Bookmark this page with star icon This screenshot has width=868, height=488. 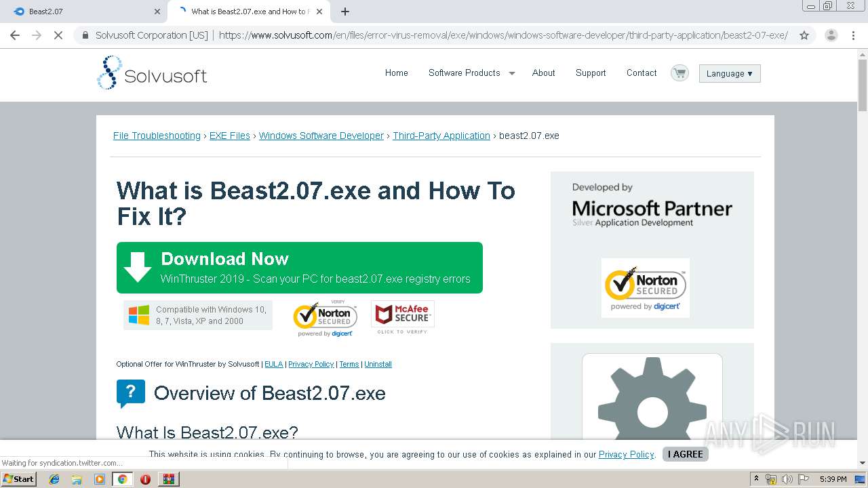click(804, 35)
